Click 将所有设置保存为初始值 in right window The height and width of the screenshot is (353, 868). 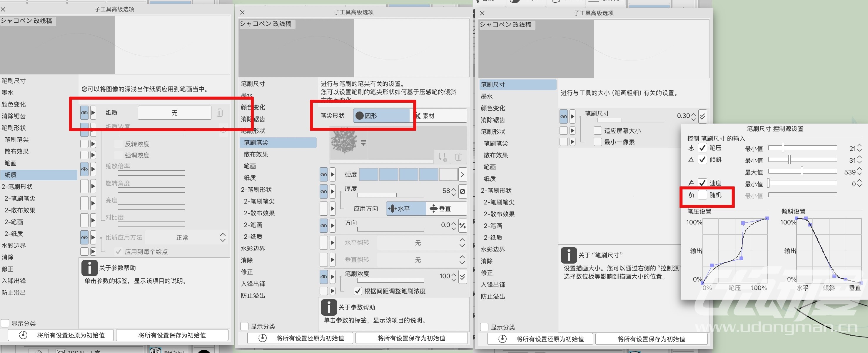(651, 339)
